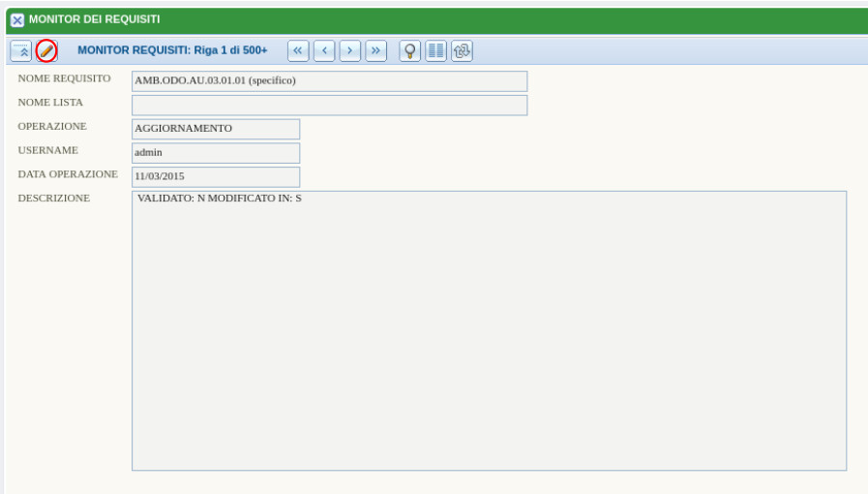Close the Monitor dei Requisiti panel

click(x=17, y=20)
